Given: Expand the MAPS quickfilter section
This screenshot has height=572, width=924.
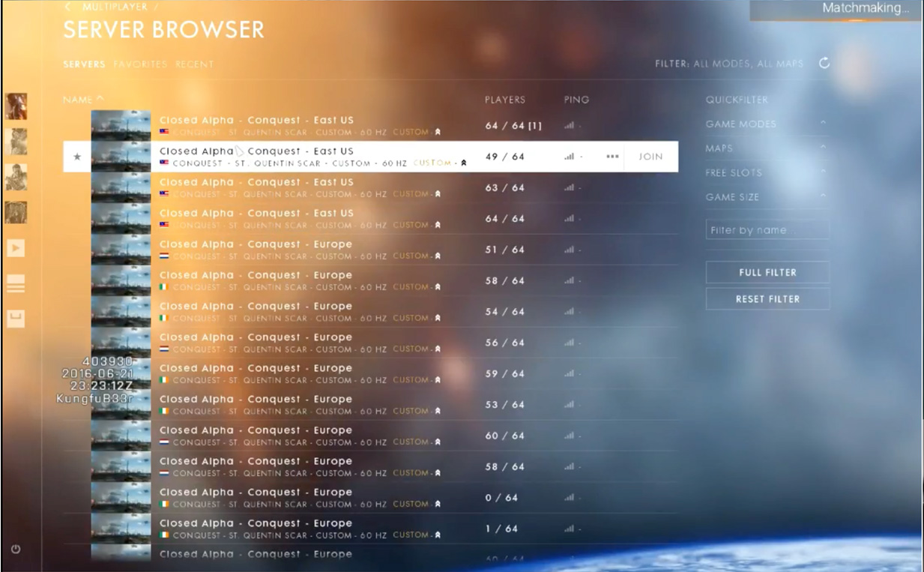Looking at the screenshot, I should [766, 148].
